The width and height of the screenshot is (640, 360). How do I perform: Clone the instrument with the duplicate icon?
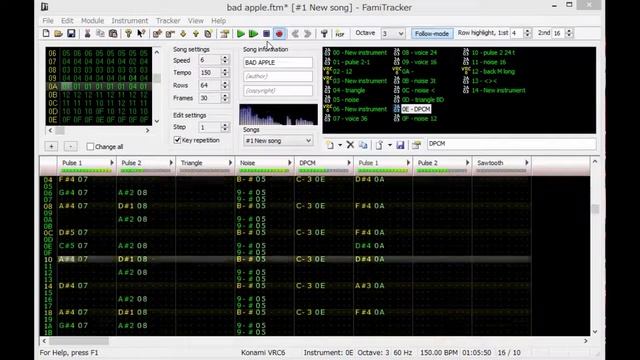[x=362, y=145]
